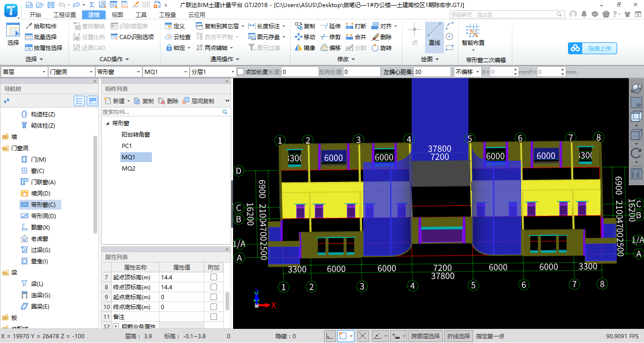Select the 批量选择 batch select tool
Viewport: 644px width, 343px height.
(42, 37)
